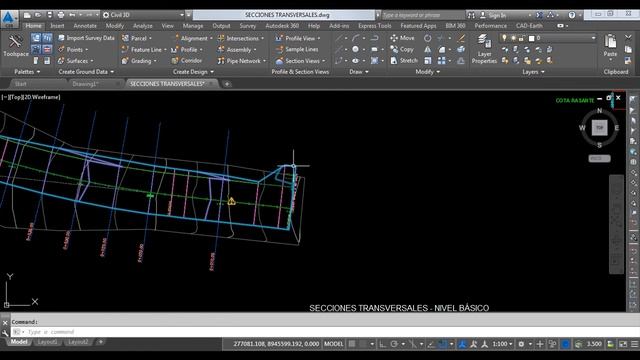Select the Circle draw tool

click(356, 49)
